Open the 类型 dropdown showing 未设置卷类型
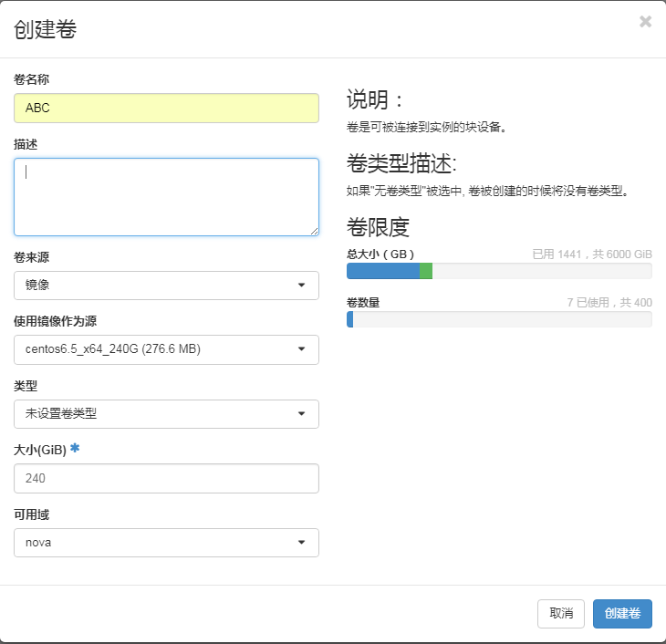 click(x=166, y=414)
